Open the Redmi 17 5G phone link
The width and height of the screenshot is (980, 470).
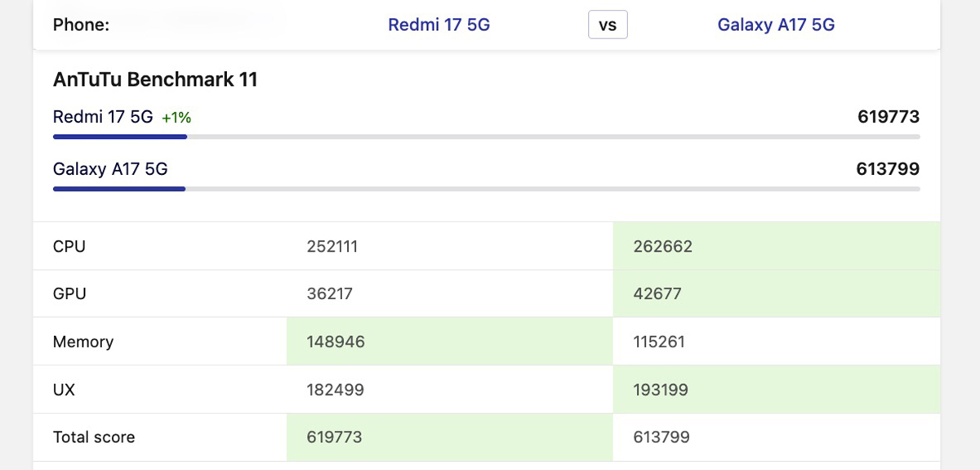[x=439, y=25]
